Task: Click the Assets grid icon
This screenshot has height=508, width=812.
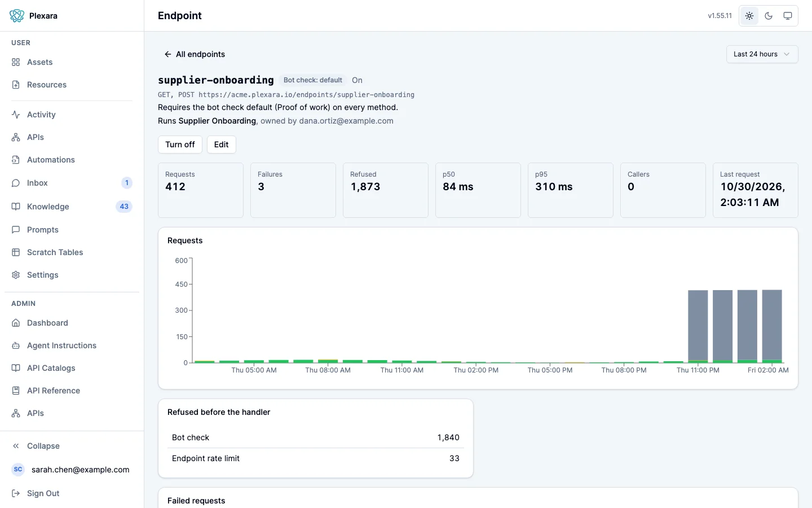Action: pyautogui.click(x=16, y=62)
